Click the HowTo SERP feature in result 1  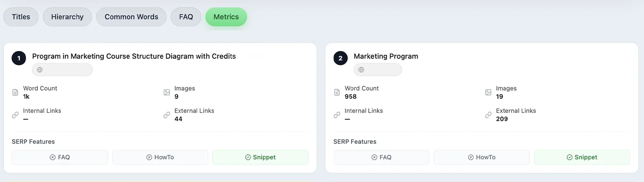point(160,157)
